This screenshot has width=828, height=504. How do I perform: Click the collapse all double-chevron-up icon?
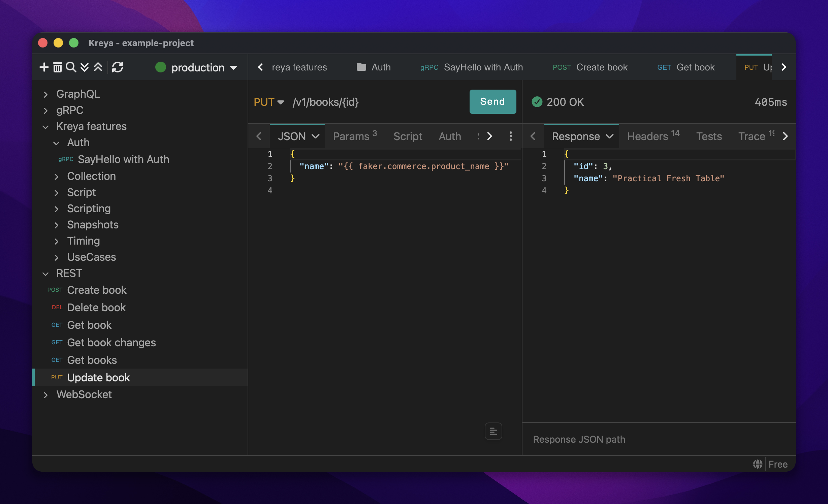98,67
